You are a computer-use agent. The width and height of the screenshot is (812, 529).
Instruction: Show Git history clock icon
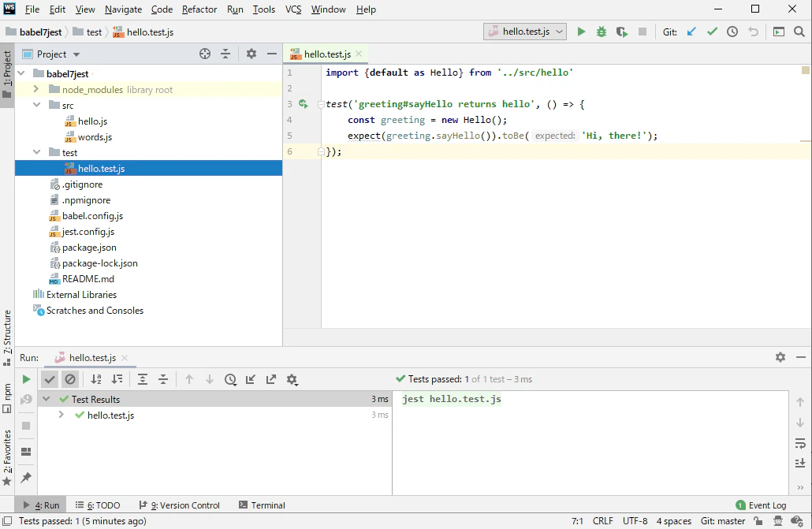732,32
